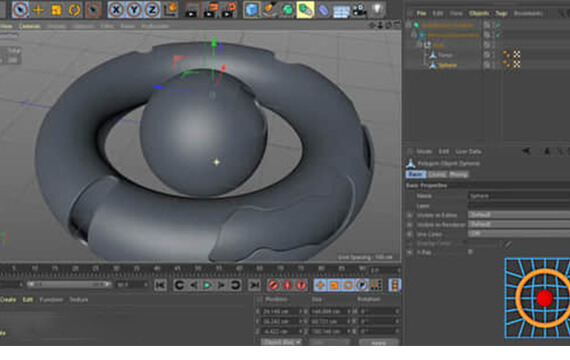The height and width of the screenshot is (360, 570).
Task: Select the Scale tool icon
Action: (x=56, y=9)
